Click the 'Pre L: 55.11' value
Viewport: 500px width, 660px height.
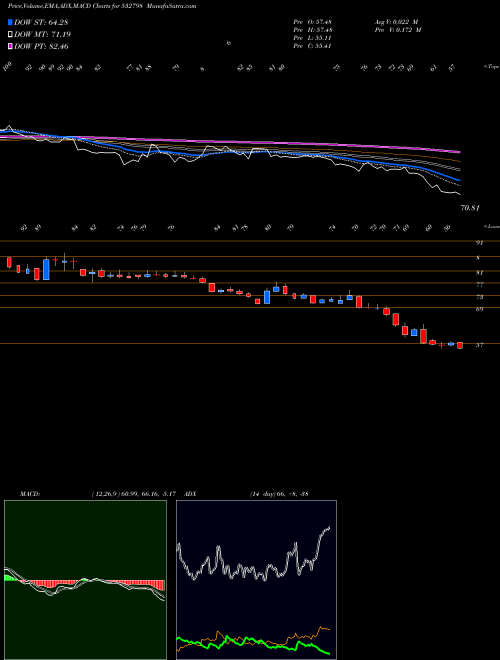312,38
